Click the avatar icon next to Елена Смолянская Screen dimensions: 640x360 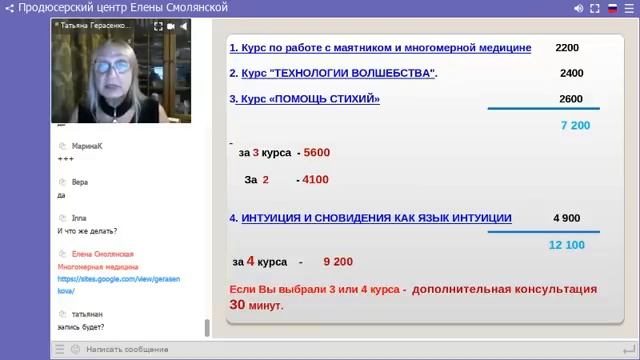pos(62,254)
